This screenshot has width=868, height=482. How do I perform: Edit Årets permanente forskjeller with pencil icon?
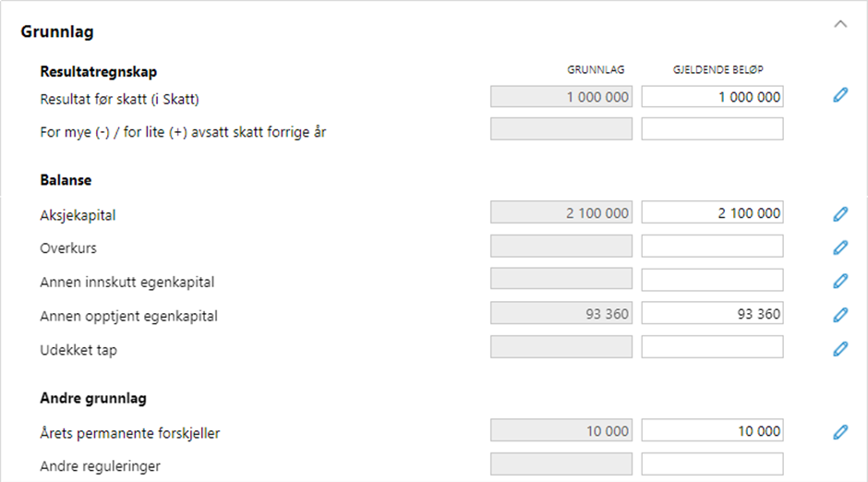[x=840, y=432]
